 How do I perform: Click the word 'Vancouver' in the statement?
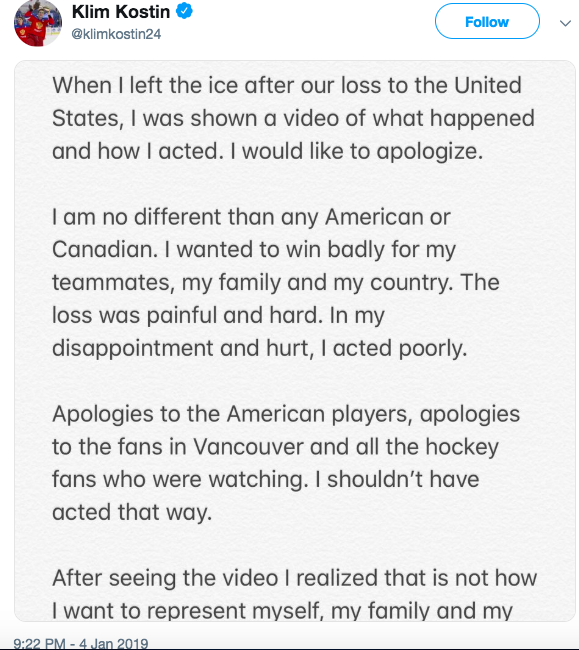pos(248,447)
